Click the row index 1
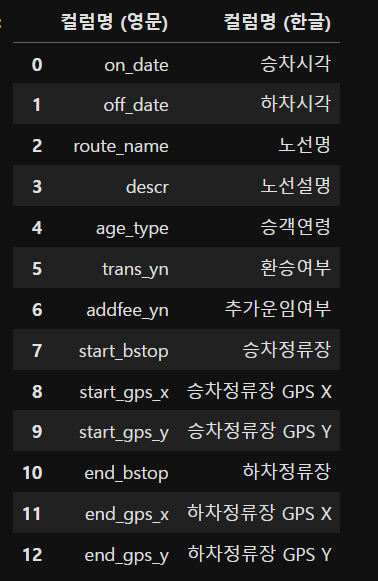The image size is (378, 581). point(37,105)
